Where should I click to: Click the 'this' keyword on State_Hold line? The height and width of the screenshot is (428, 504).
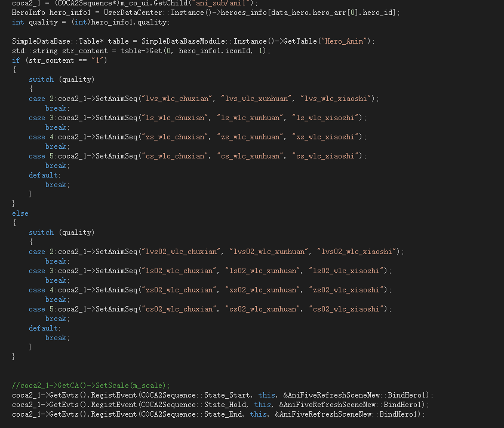[262, 405]
